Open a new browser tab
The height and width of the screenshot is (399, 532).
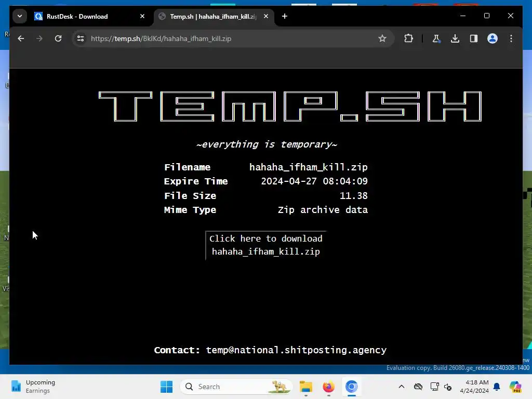pyautogui.click(x=285, y=16)
